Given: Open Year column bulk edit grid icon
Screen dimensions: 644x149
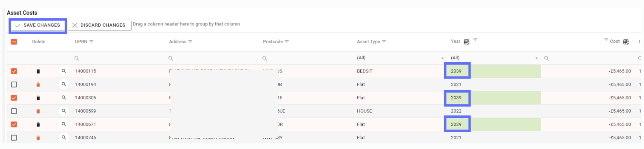Looking at the screenshot, I should [467, 42].
